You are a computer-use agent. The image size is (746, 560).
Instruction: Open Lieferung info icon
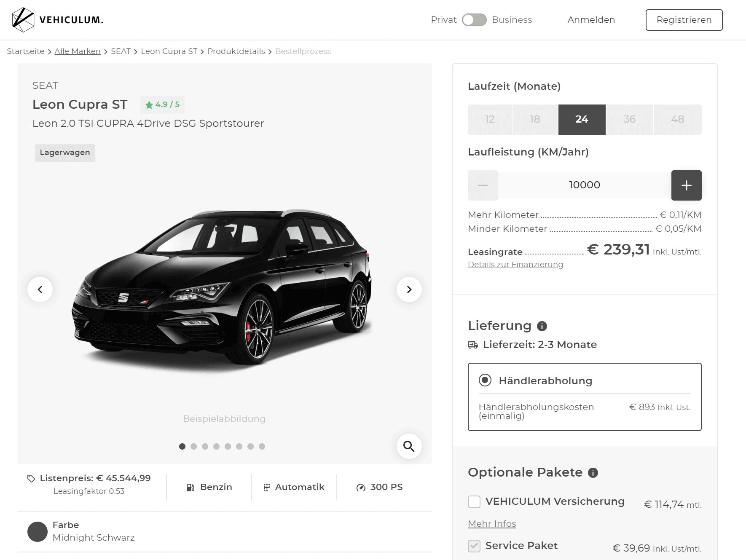(542, 326)
